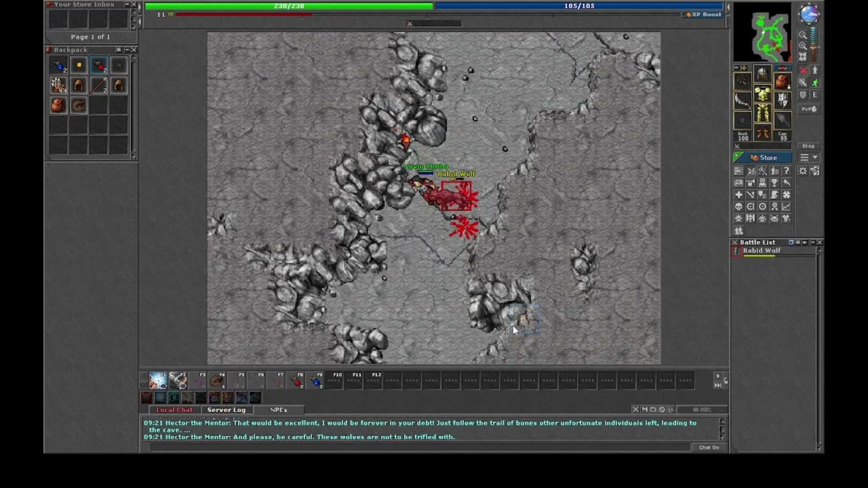Switch to the Server Log tab

click(226, 410)
